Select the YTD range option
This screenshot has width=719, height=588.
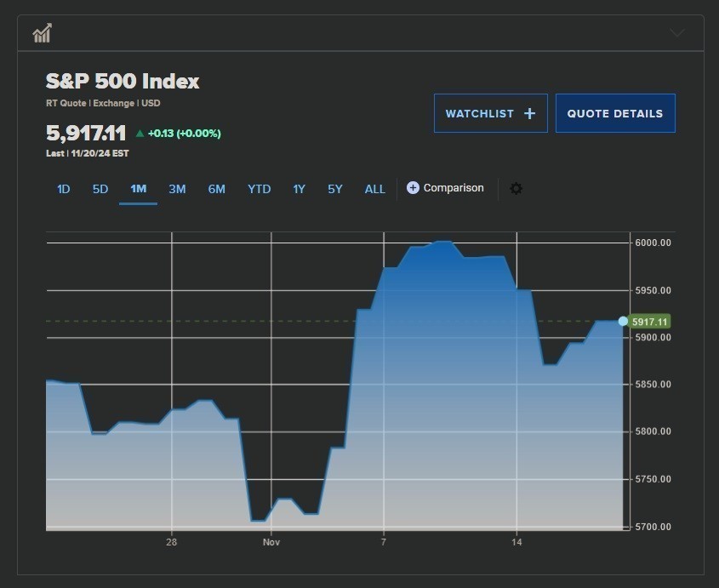coord(259,189)
